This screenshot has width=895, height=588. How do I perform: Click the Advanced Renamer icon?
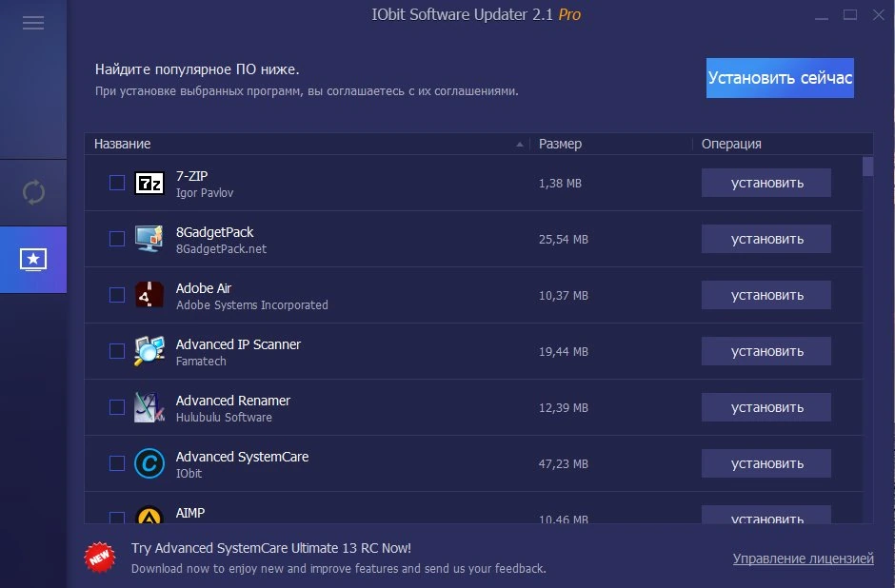click(149, 407)
